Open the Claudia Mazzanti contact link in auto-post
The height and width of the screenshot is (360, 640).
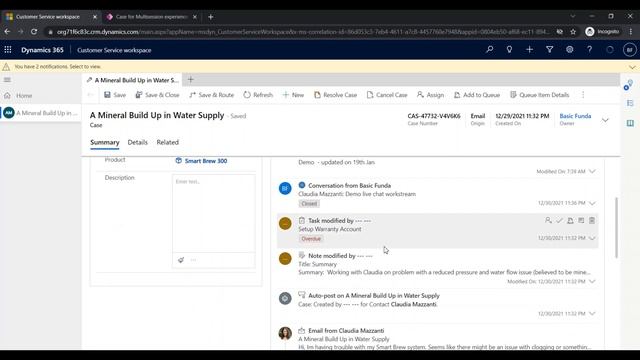[x=413, y=304]
